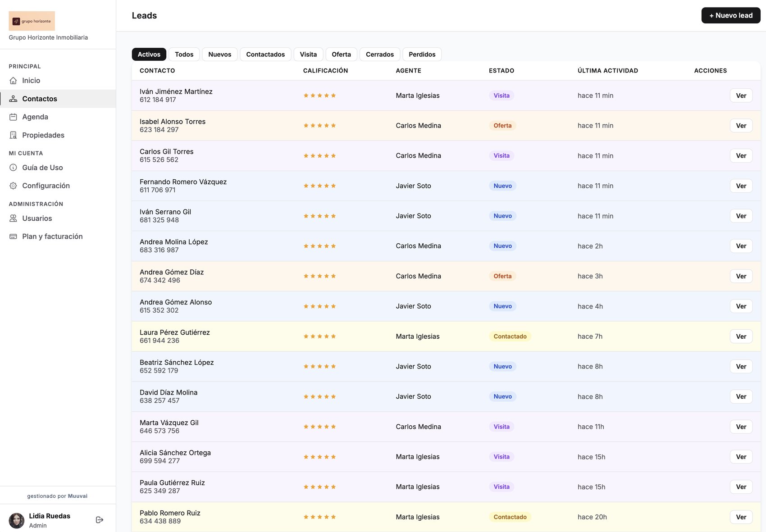The image size is (766, 532).
Task: Click Ver for Isabel Alonso Torres
Action: click(x=741, y=126)
